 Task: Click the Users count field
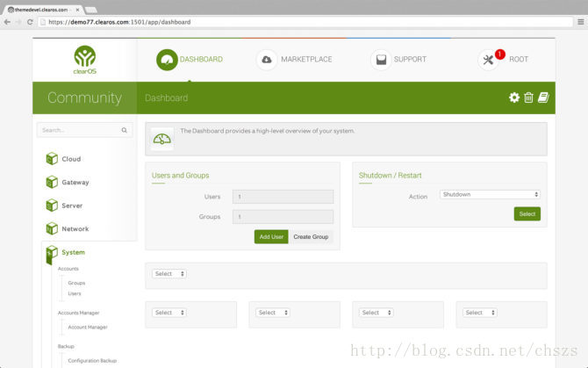pos(283,197)
